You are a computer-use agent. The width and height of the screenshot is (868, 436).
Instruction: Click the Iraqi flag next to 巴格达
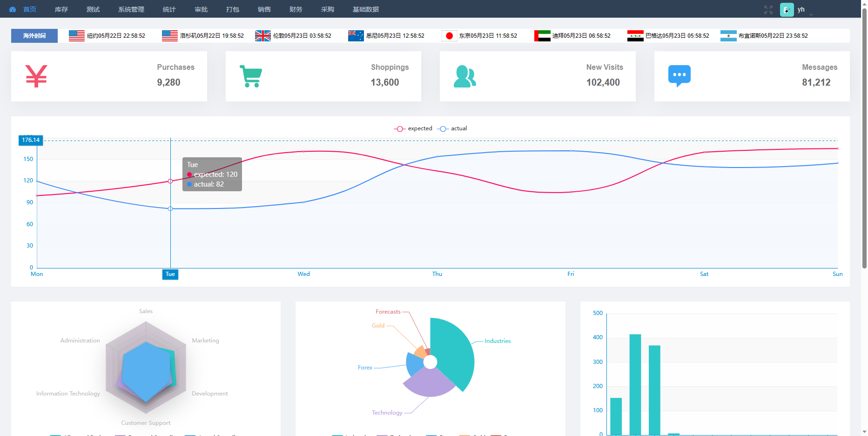point(635,36)
